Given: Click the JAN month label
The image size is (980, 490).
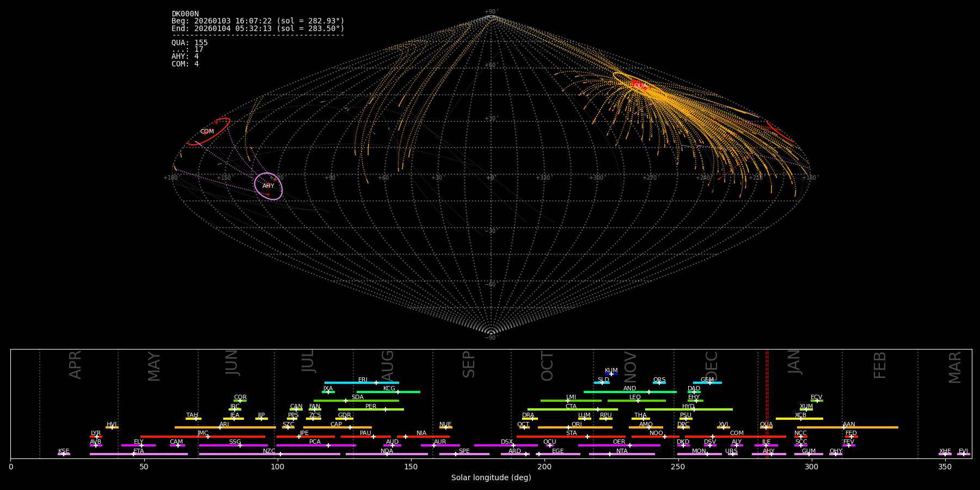Looking at the screenshot, I should (794, 362).
